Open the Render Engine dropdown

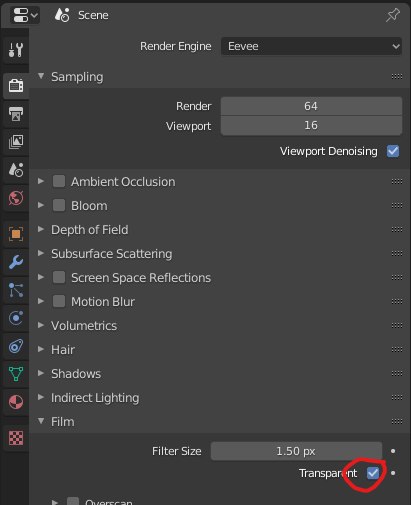(311, 46)
